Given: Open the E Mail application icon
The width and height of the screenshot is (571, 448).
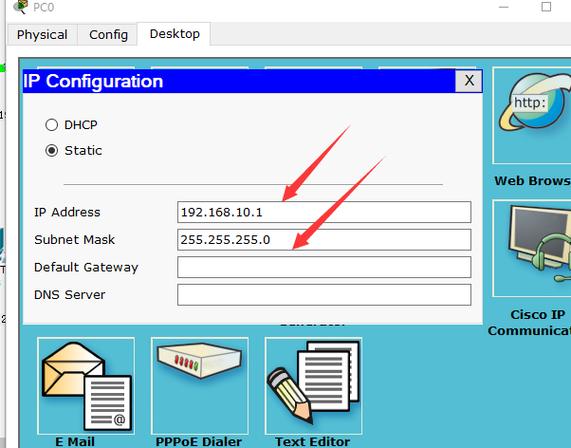Looking at the screenshot, I should (86, 386).
